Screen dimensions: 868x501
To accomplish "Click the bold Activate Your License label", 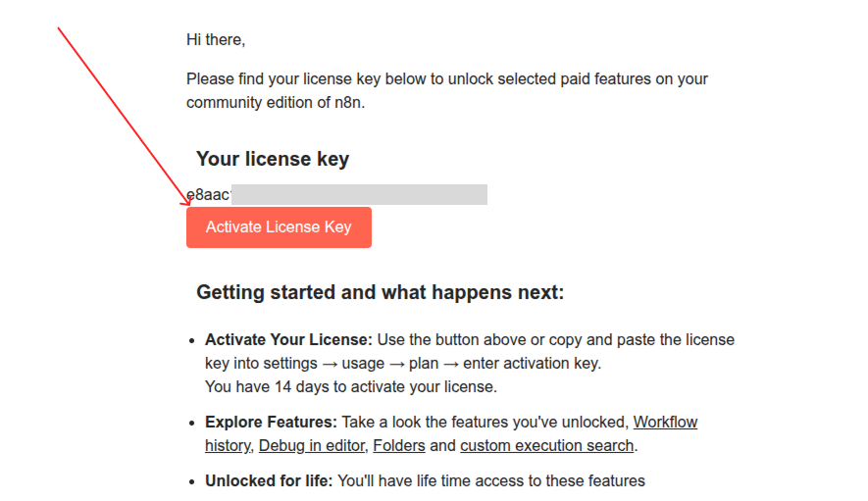I will tap(288, 339).
